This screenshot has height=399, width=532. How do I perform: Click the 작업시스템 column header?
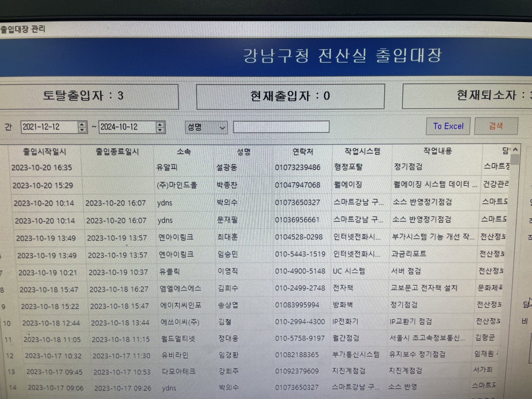pos(362,151)
